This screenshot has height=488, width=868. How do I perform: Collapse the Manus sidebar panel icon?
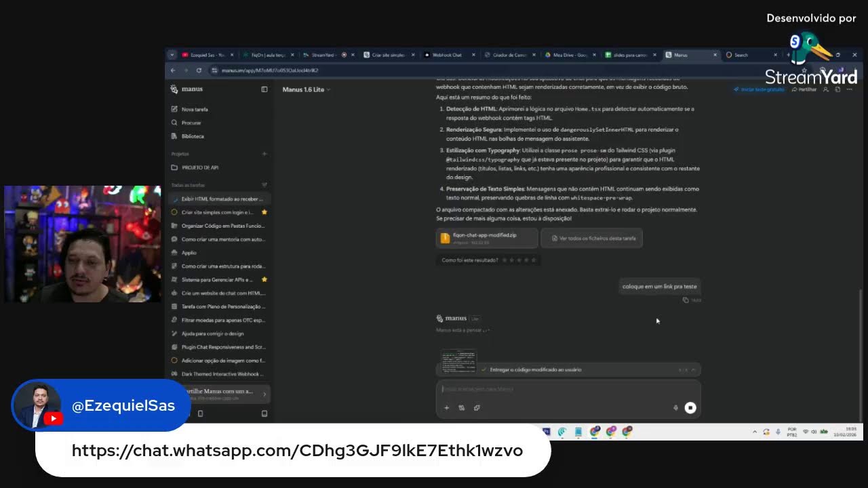264,89
